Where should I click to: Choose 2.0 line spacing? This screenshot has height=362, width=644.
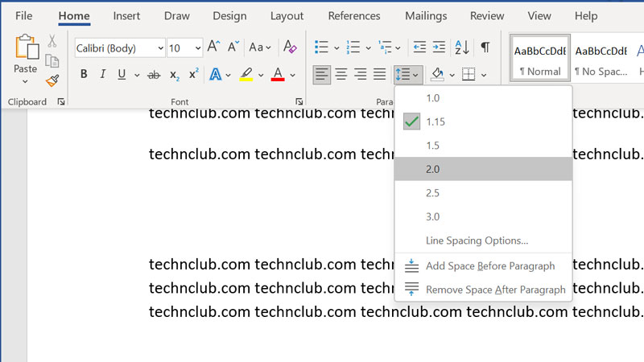coord(484,169)
